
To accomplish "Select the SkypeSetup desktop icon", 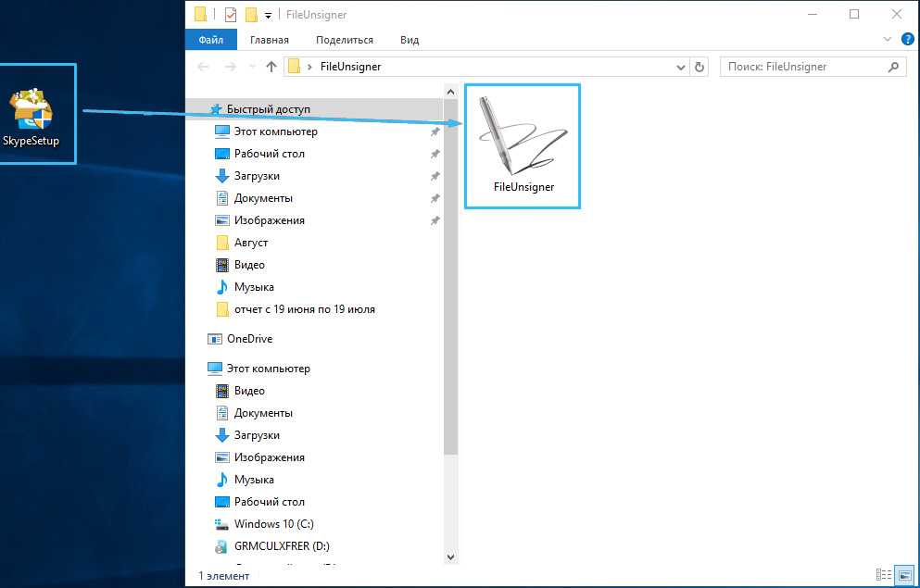I will (x=32, y=117).
